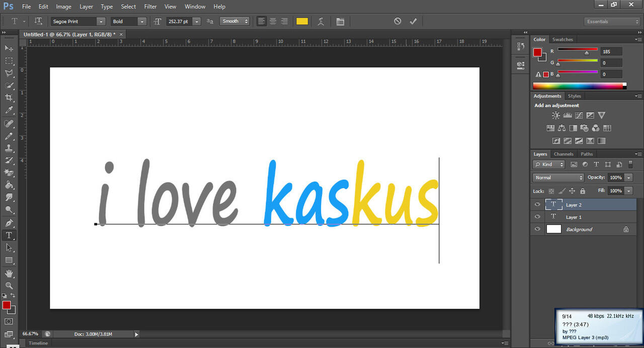Select the Clone Stamp tool

tap(9, 148)
